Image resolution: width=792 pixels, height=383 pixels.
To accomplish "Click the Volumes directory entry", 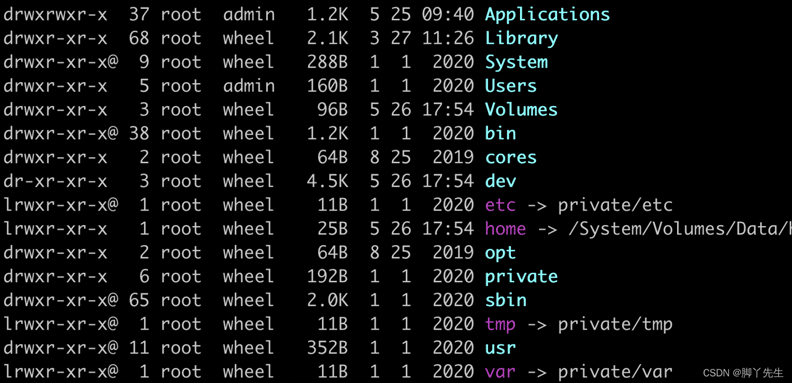I will (x=521, y=110).
